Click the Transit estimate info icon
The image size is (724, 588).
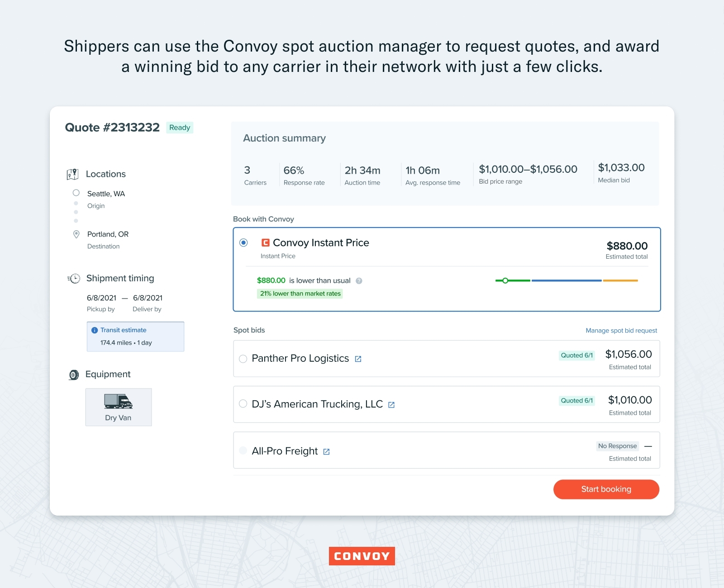pyautogui.click(x=95, y=330)
